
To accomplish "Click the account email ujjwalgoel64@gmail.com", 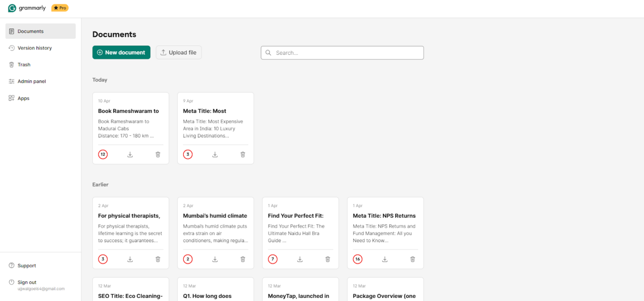I will click(41, 289).
